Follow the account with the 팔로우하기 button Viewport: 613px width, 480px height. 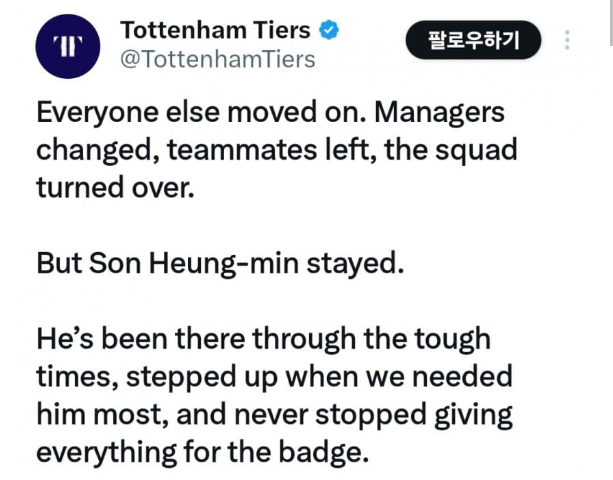coord(473,40)
